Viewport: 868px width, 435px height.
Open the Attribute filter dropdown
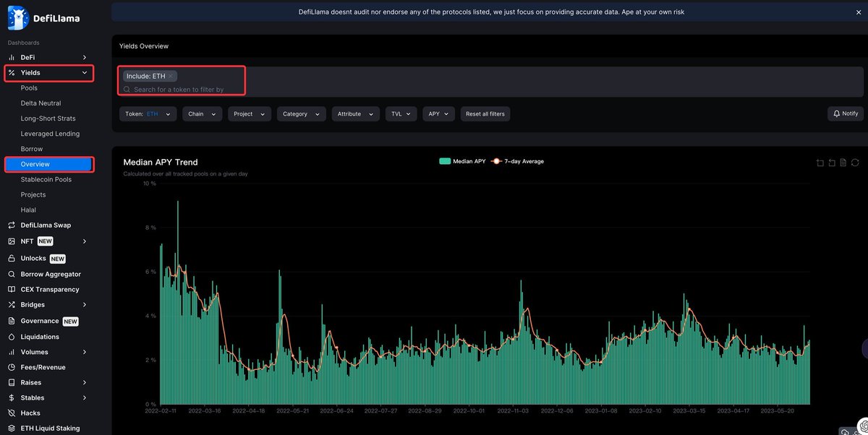[356, 114]
